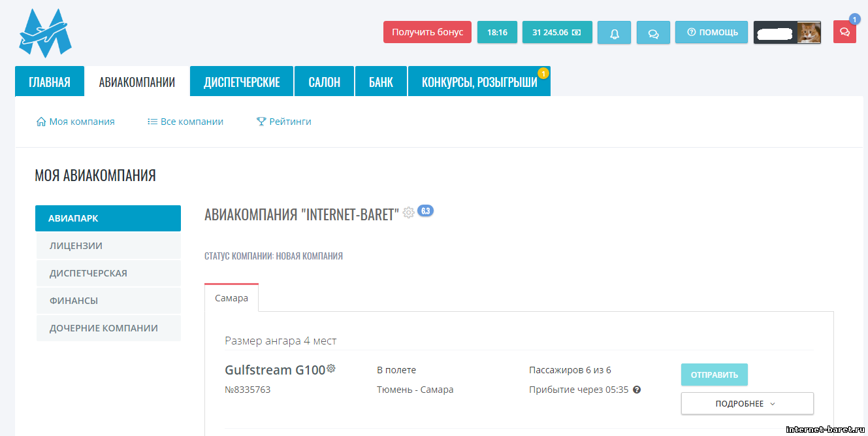This screenshot has height=436, width=868.
Task: Open "ДОЧЕРНИЕ КОМПАНИИ" in the sidebar
Action: pyautogui.click(x=108, y=328)
